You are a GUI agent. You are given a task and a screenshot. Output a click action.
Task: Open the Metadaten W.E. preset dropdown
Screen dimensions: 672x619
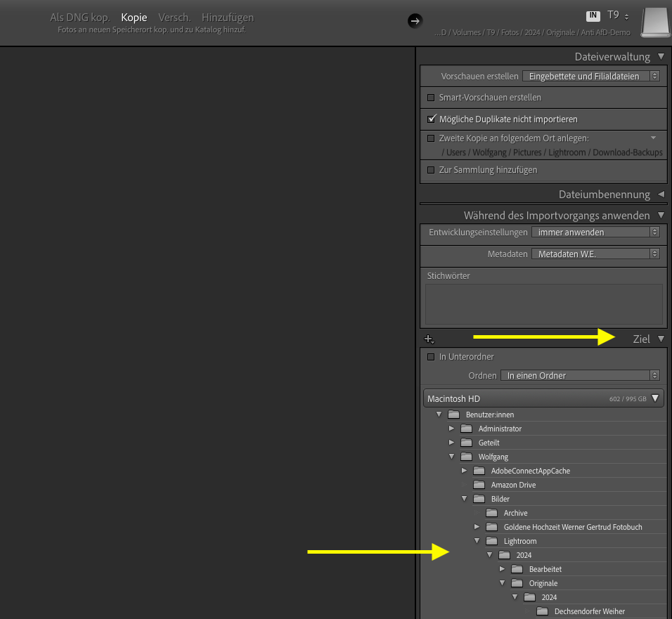(595, 254)
